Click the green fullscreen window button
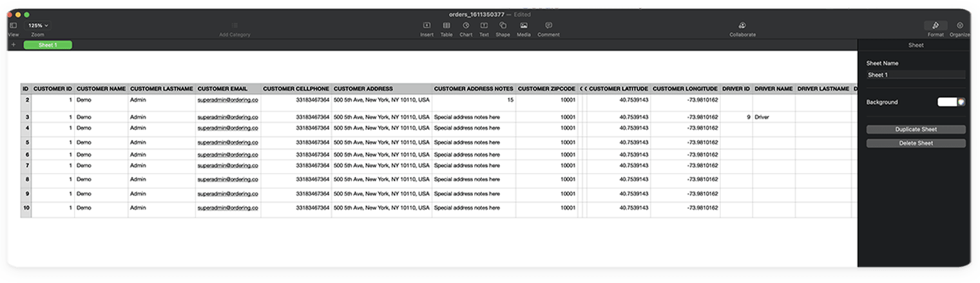Viewport: 980px width, 283px height. coord(26,14)
